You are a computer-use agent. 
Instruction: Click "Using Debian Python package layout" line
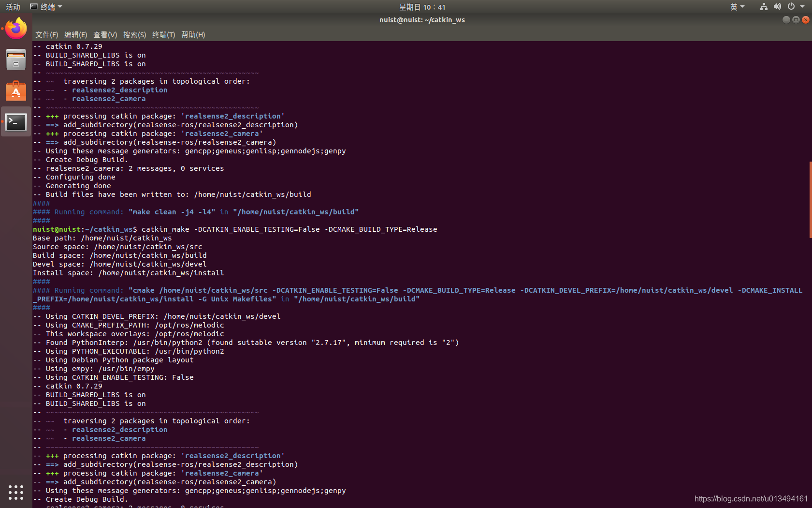point(113,360)
